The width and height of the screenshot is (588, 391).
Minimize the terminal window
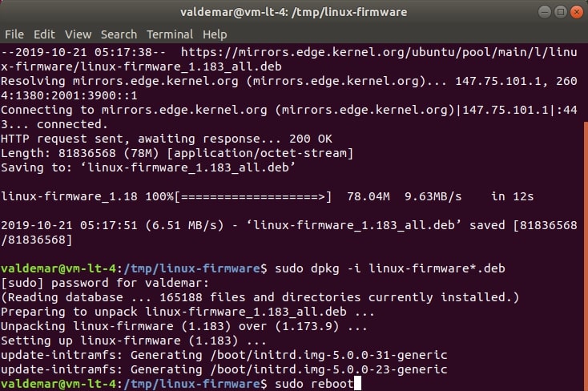pos(544,12)
